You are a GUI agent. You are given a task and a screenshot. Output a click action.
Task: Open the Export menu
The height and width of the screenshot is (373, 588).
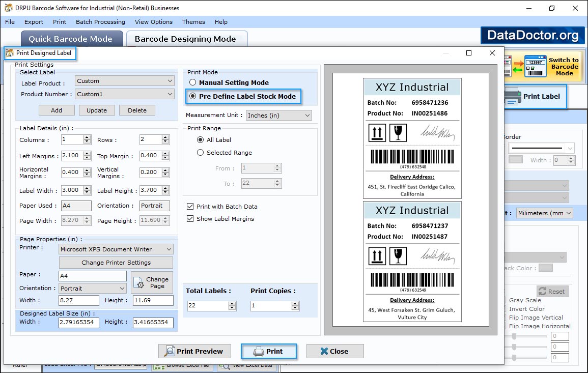34,22
